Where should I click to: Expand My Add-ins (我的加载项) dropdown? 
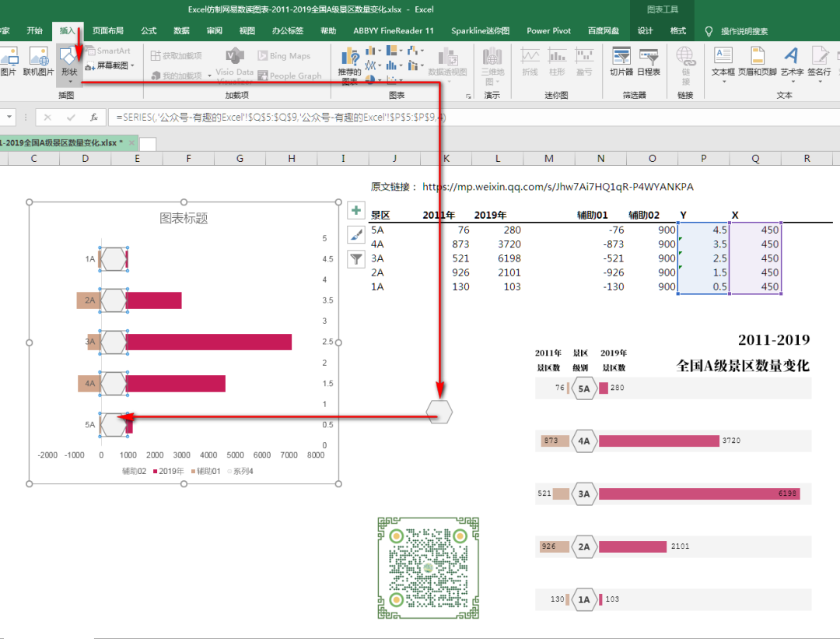[x=209, y=75]
